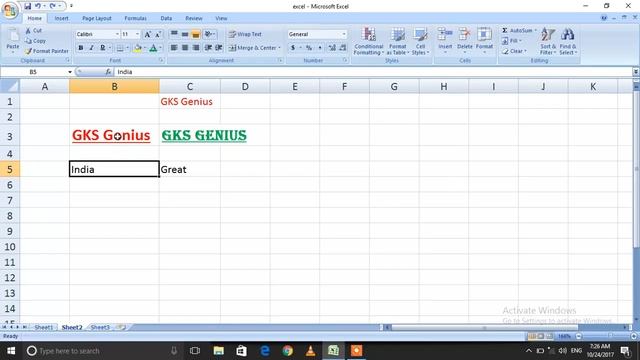Open Find & Select
The width and height of the screenshot is (640, 360).
tap(568, 41)
